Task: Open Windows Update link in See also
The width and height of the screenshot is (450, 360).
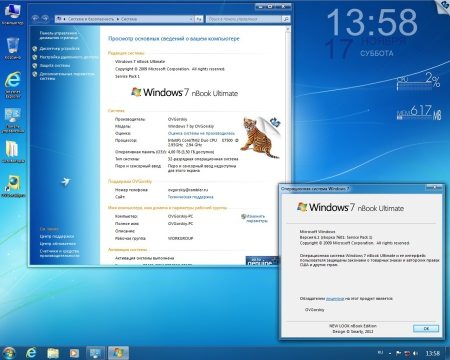Action: (57, 244)
